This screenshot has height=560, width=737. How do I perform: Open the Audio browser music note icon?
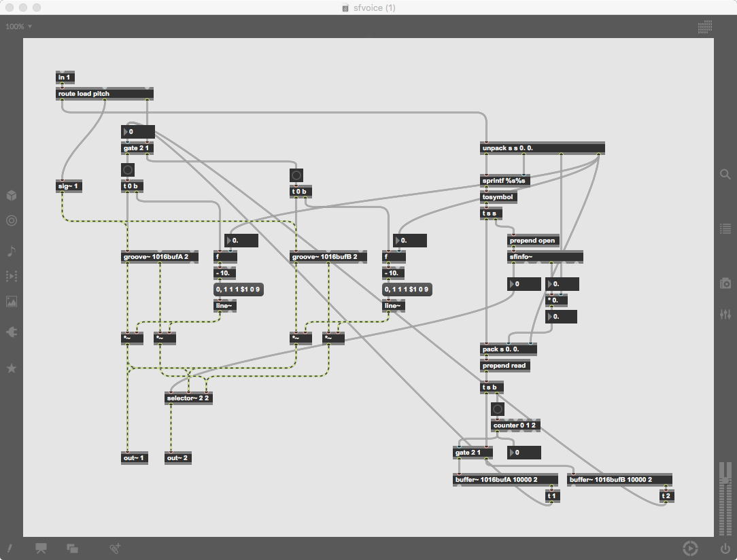tap(12, 251)
